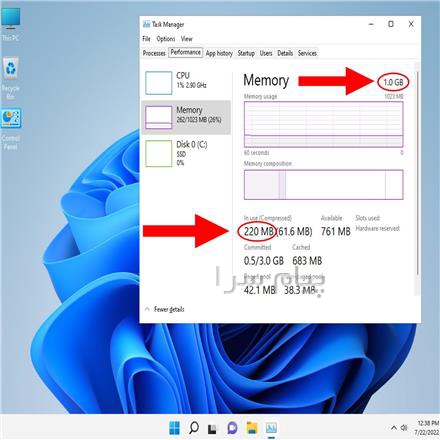
Task: Open the Options menu
Action: click(x=166, y=39)
